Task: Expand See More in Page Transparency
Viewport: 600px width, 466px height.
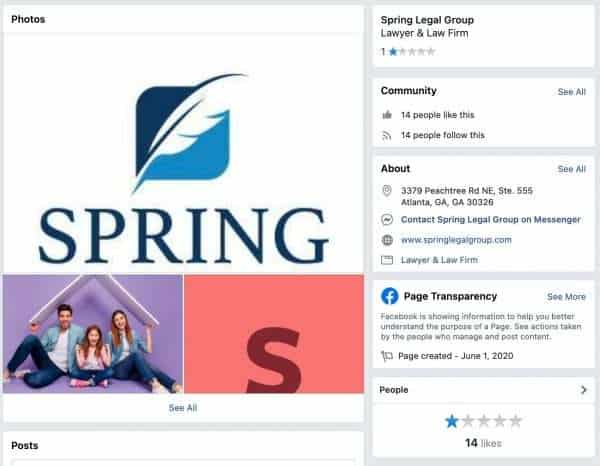Action: (x=566, y=297)
